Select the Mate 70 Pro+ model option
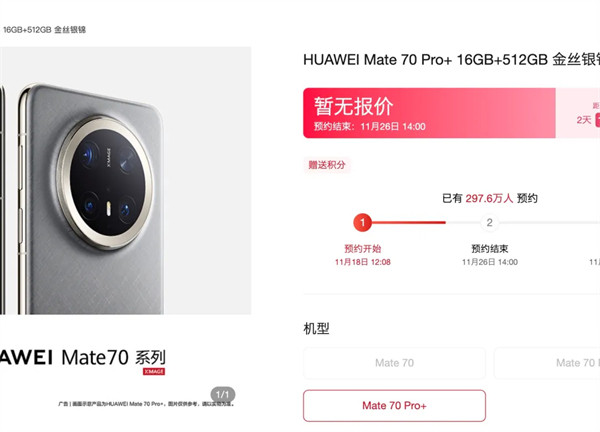This screenshot has height=432, width=600. (394, 406)
